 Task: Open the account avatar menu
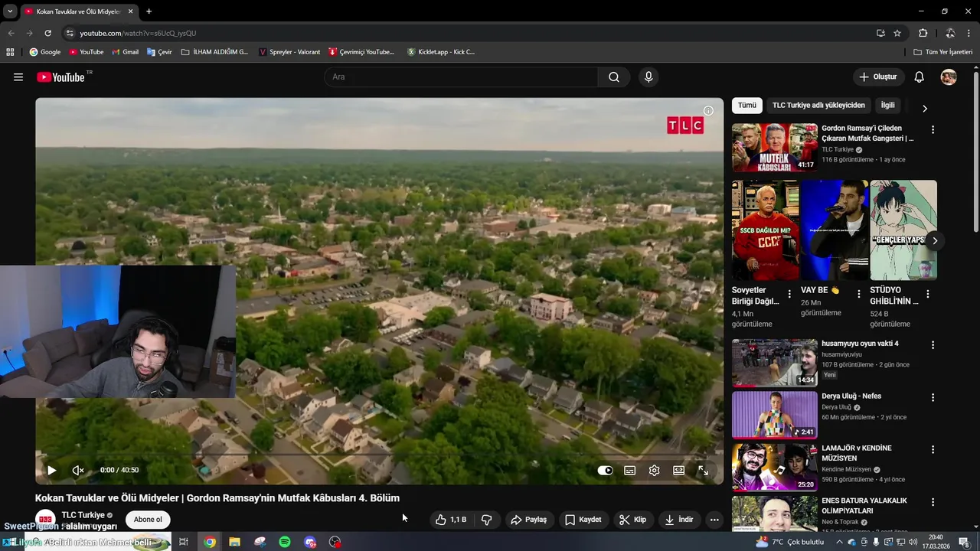pos(949,77)
